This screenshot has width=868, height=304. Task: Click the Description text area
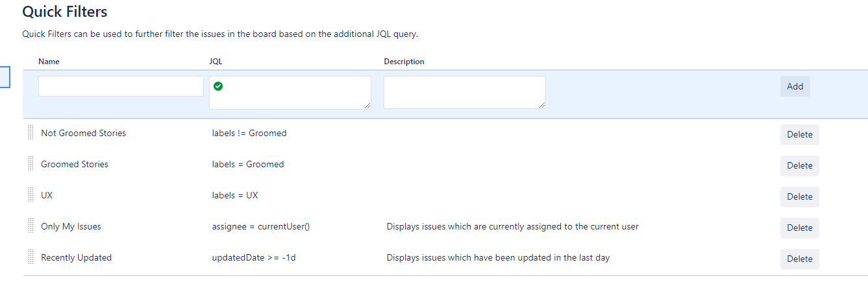[464, 92]
